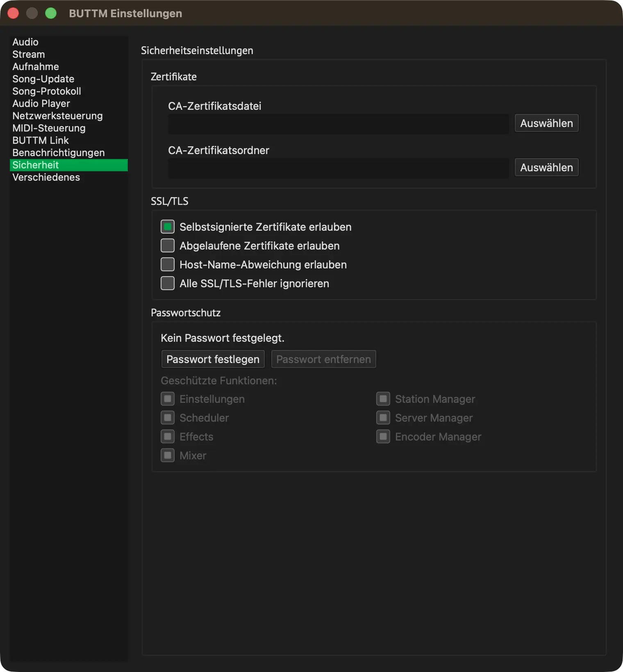The image size is (623, 672).
Task: Click the CA-Zertifikatsdatei path field
Action: tap(338, 124)
